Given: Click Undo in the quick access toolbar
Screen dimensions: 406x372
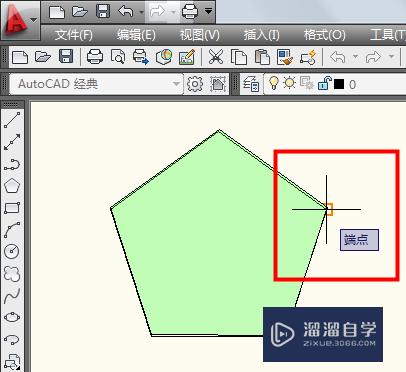Looking at the screenshot, I should pos(126,12).
